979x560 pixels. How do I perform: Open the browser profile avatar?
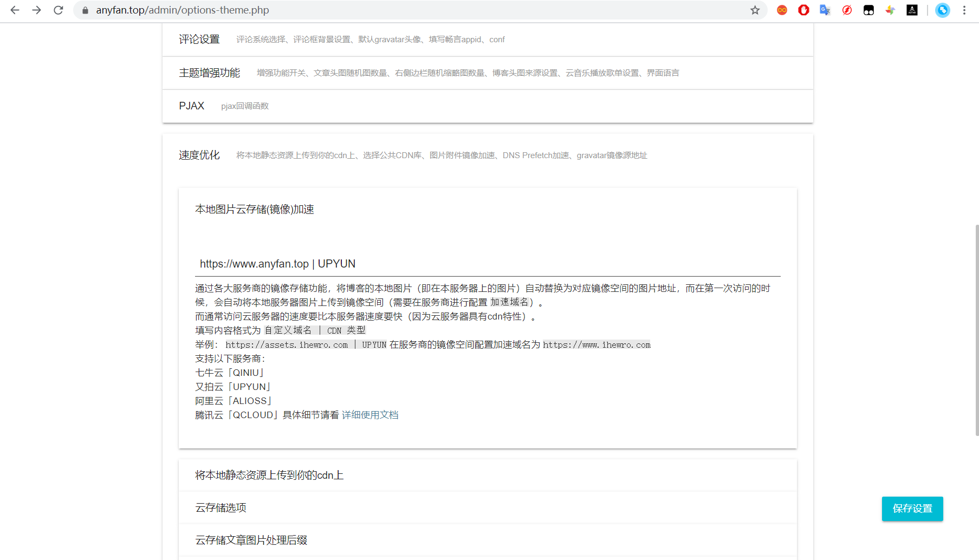tap(943, 10)
